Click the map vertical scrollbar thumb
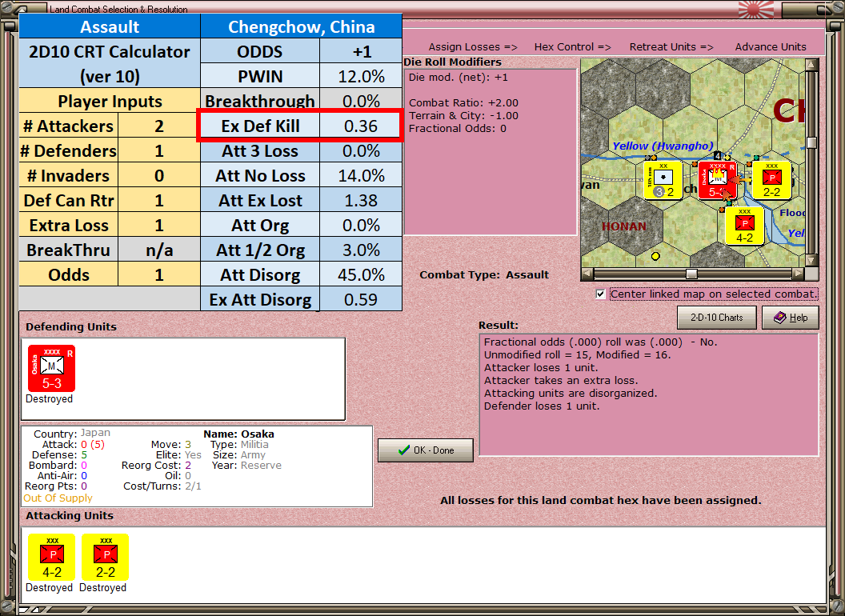Viewport: 845px width, 616px height. [x=811, y=142]
